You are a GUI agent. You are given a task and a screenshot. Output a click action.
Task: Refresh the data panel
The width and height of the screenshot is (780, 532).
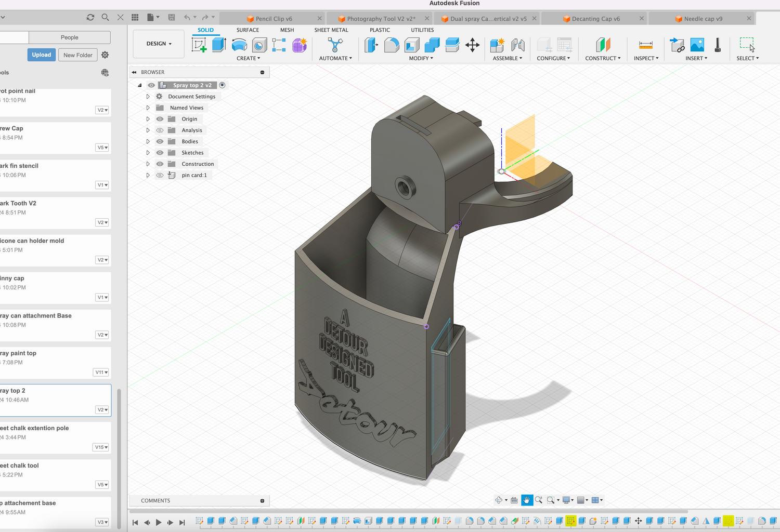(x=90, y=17)
